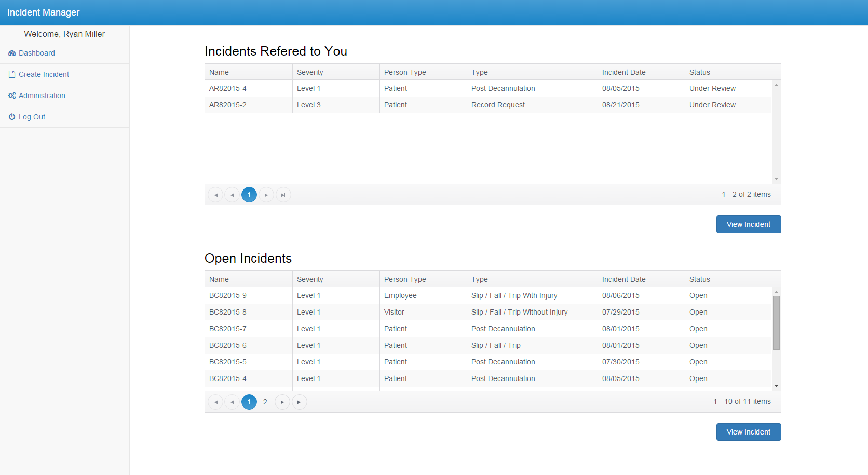
Task: Click the Visitor person type cell
Action: pyautogui.click(x=423, y=312)
